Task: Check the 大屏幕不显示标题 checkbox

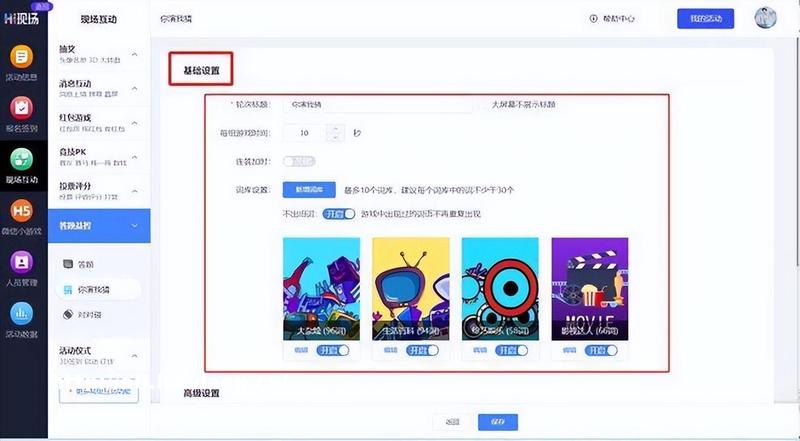Action: coord(485,104)
